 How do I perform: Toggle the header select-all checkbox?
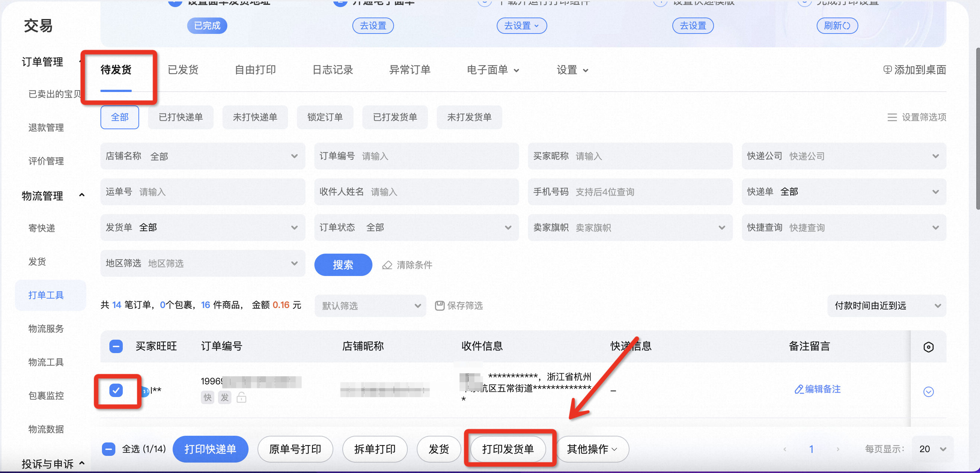point(116,346)
